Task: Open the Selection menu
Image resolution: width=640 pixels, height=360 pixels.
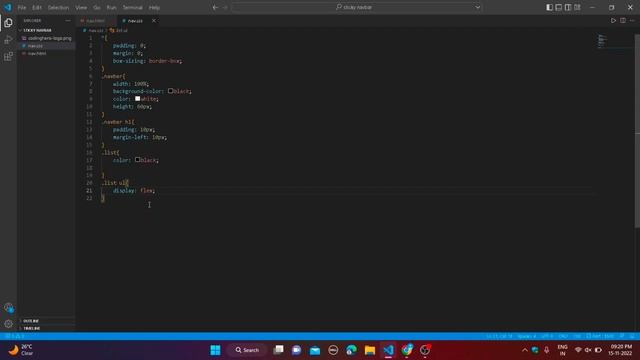Action: (x=58, y=7)
